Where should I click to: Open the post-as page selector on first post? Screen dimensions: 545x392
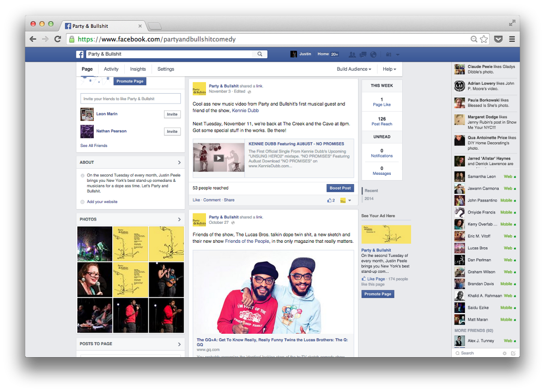click(343, 200)
